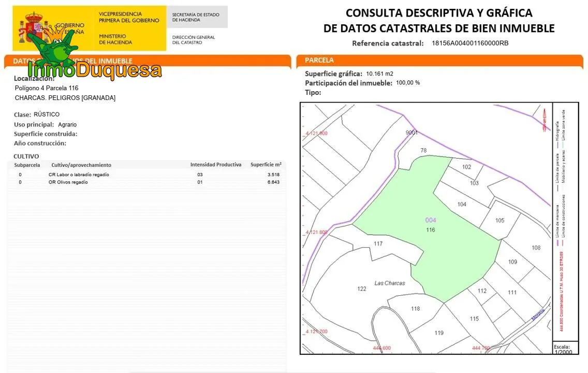This screenshot has height=373, width=588.
Task: Click the InmoDuquesa watermark text
Action: pos(95,70)
